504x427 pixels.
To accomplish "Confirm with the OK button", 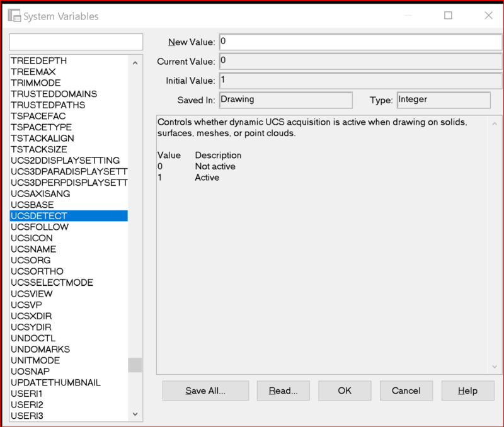I will click(345, 390).
